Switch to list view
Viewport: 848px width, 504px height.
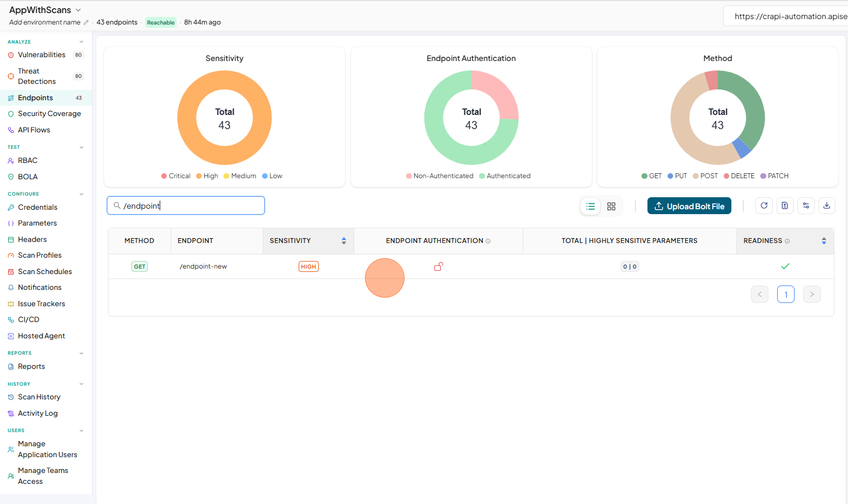tap(591, 207)
